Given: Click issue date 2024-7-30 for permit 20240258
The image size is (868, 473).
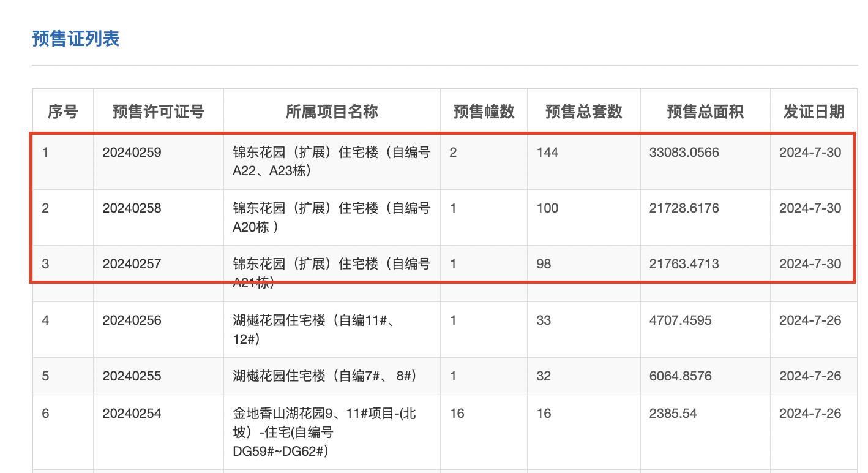Looking at the screenshot, I should tap(810, 208).
